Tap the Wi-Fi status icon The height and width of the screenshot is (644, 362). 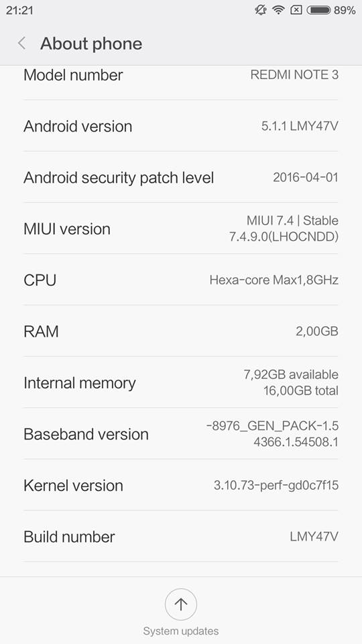(x=279, y=10)
